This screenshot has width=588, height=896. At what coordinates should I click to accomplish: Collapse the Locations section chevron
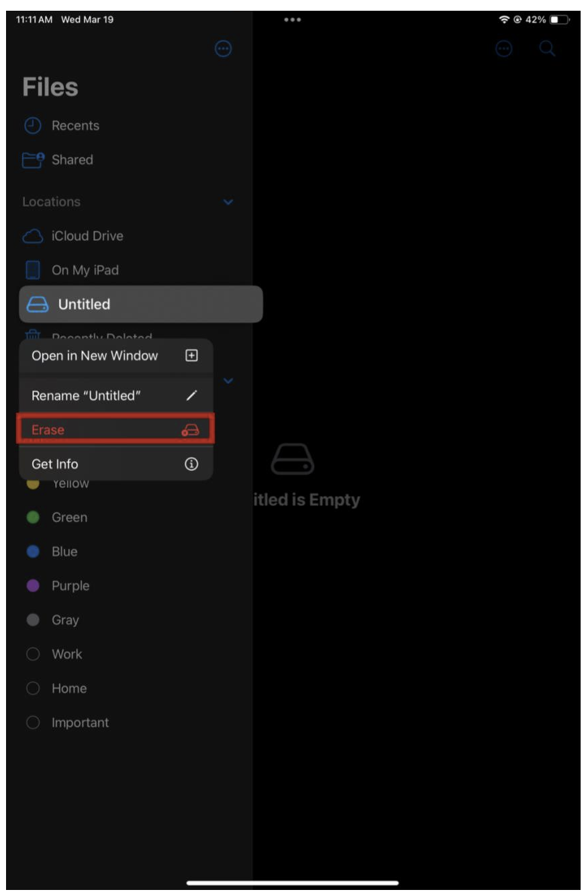[229, 202]
